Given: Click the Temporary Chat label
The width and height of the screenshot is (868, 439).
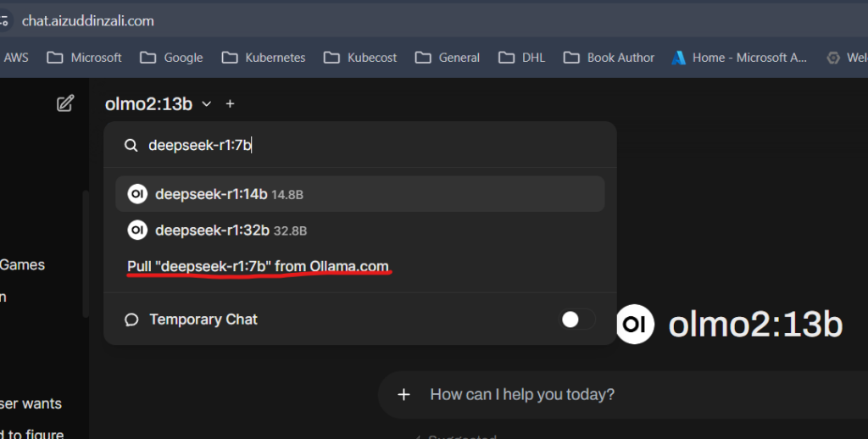Looking at the screenshot, I should [x=203, y=320].
